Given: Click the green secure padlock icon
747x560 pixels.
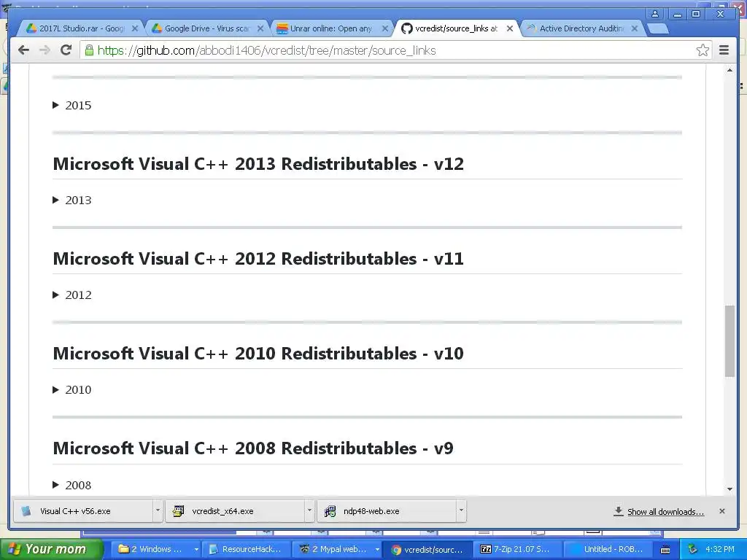Looking at the screenshot, I should 89,50.
